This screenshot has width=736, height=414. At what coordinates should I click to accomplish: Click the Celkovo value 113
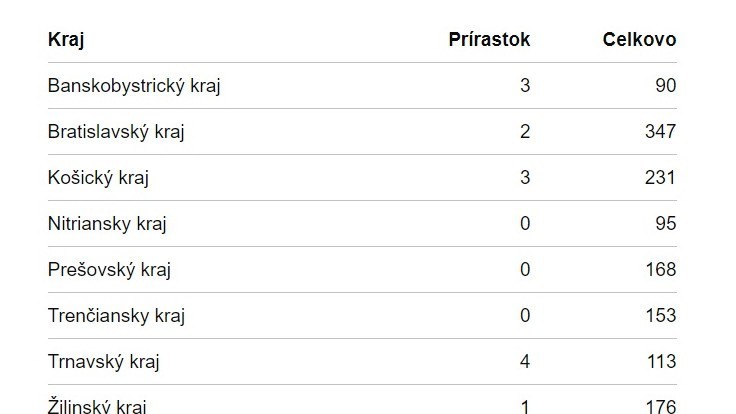pos(660,362)
